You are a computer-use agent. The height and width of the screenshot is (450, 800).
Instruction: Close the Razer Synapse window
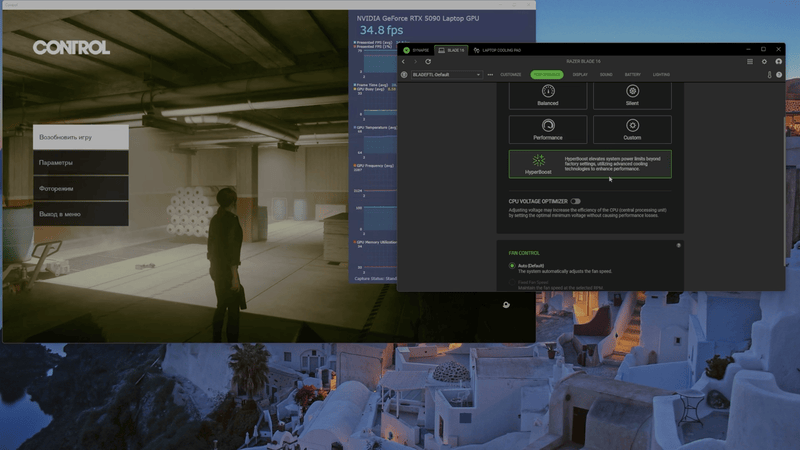coord(779,49)
